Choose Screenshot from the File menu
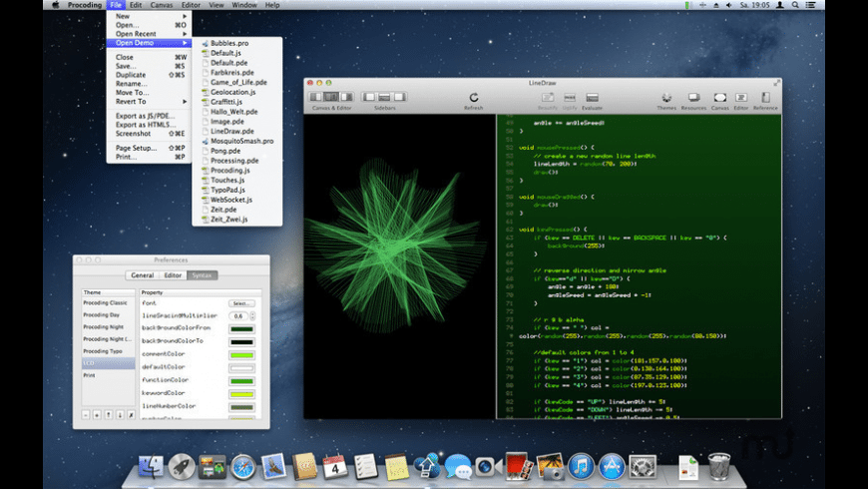 (x=149, y=134)
